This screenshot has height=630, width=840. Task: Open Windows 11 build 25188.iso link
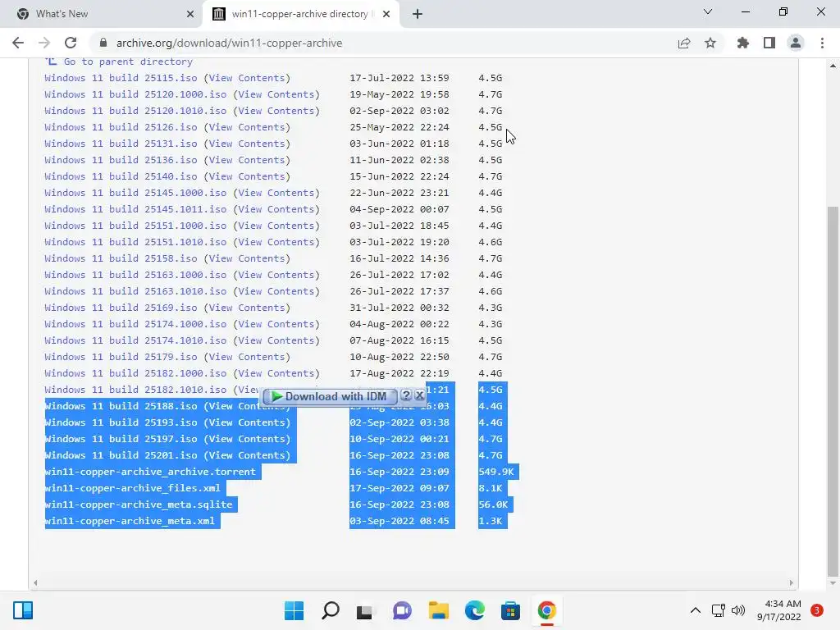(x=121, y=406)
